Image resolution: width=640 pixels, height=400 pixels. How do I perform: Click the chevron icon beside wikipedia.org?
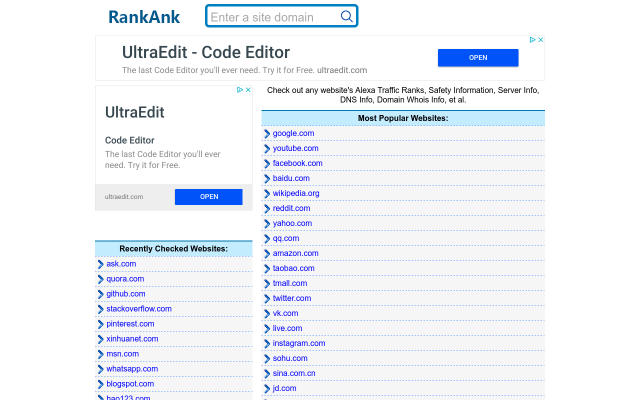[267, 194]
